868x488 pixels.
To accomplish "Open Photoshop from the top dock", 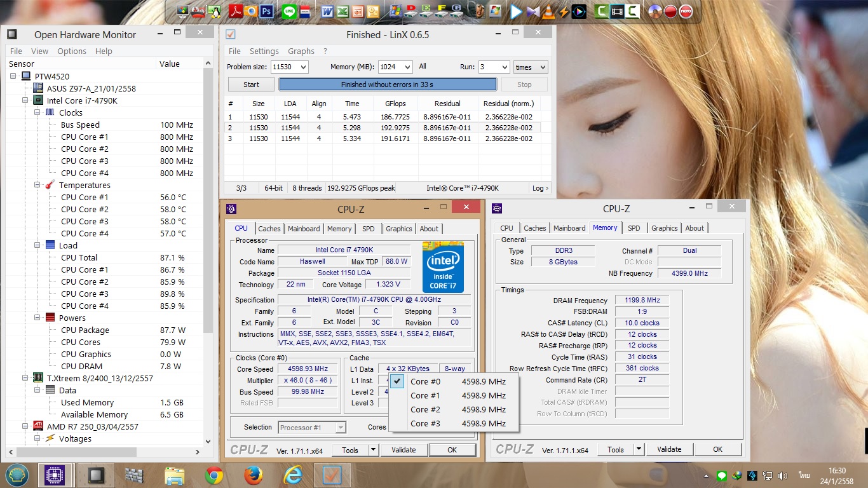I will (x=267, y=11).
